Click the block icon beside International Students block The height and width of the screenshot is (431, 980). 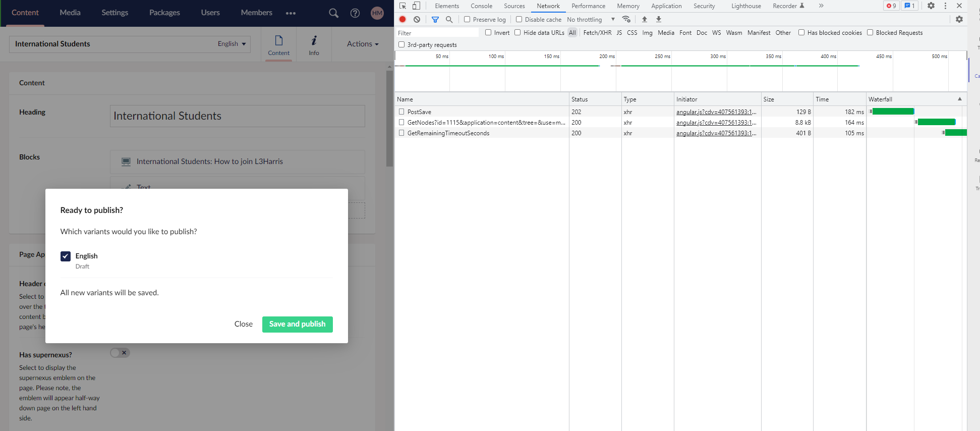[x=126, y=161]
